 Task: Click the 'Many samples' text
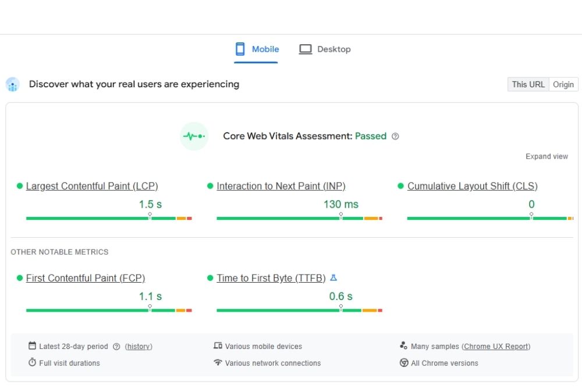click(435, 347)
